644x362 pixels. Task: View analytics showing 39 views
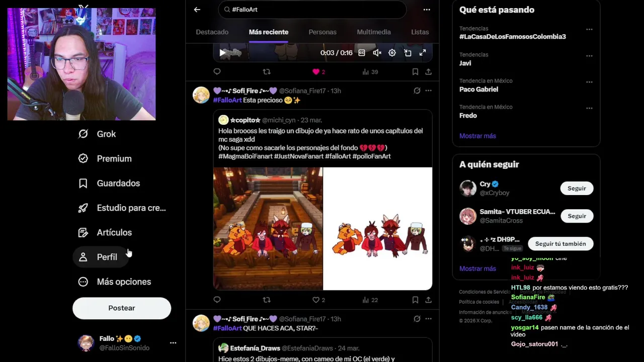370,72
